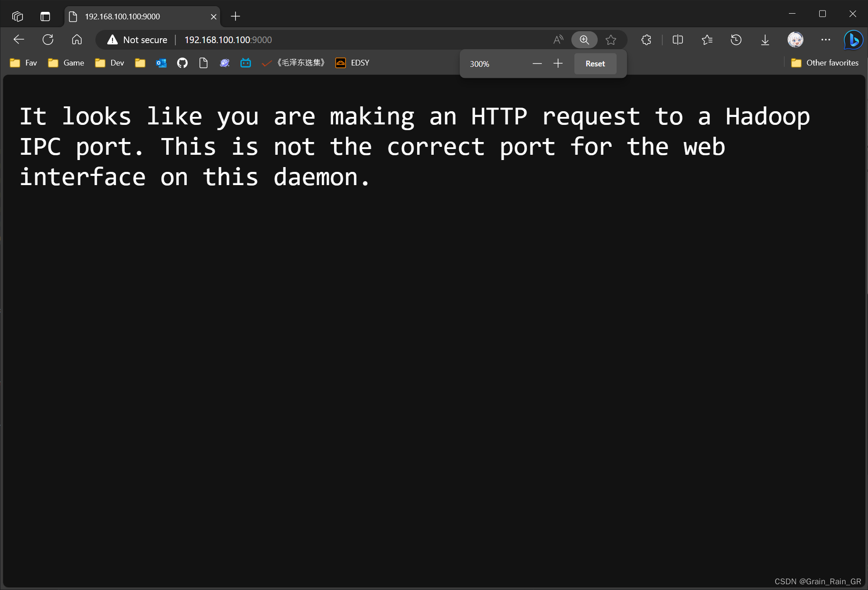The width and height of the screenshot is (868, 590).
Task: Open the Read aloud icon
Action: tap(558, 40)
